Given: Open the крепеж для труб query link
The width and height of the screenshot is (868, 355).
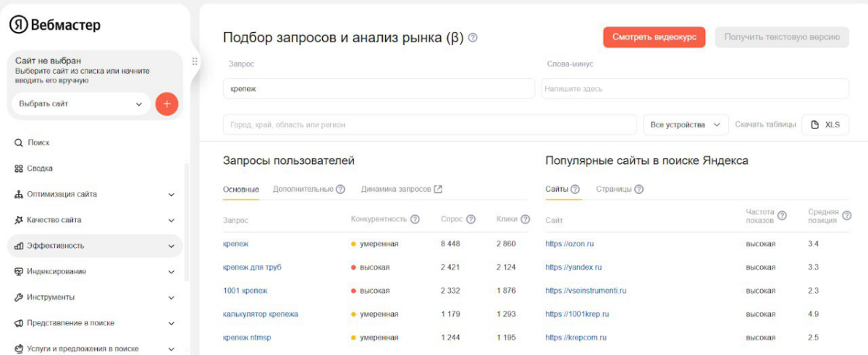Looking at the screenshot, I should [252, 267].
